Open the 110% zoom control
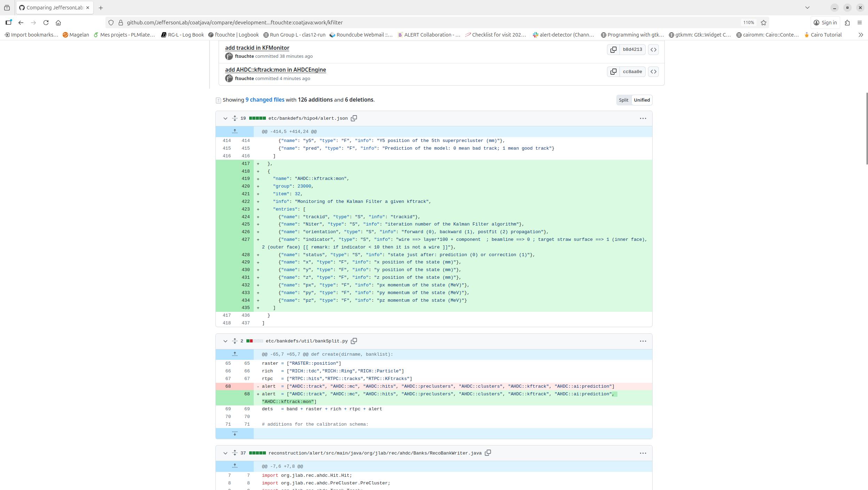868x490 pixels. point(748,23)
